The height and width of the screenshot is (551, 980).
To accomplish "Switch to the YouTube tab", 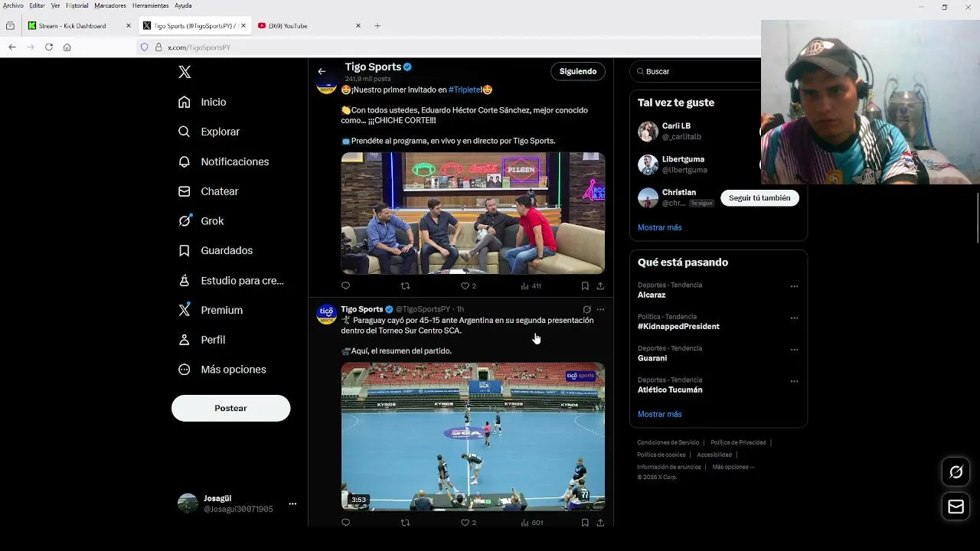I will (x=309, y=25).
